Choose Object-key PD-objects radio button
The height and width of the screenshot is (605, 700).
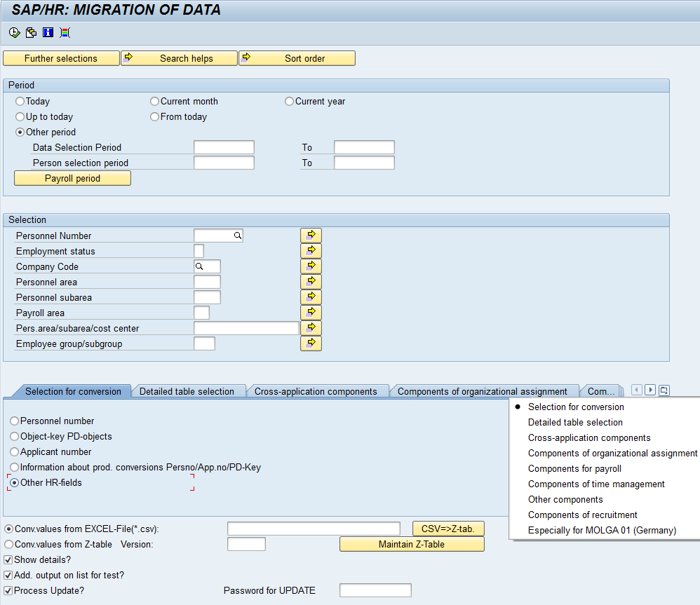pyautogui.click(x=15, y=436)
